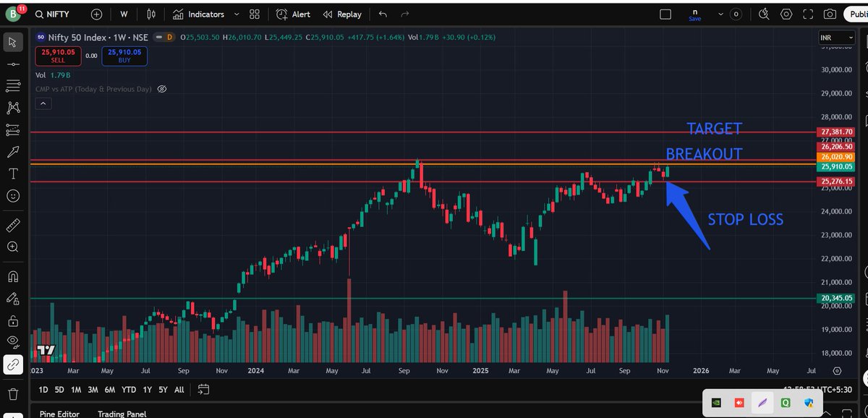The width and height of the screenshot is (868, 418).
Task: Start bar Replay mode
Action: pos(342,14)
